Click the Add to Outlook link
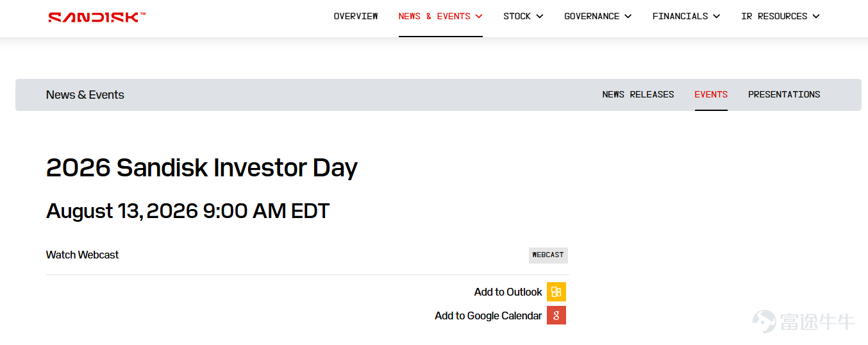Screen dimensions: 868x345 [508, 292]
